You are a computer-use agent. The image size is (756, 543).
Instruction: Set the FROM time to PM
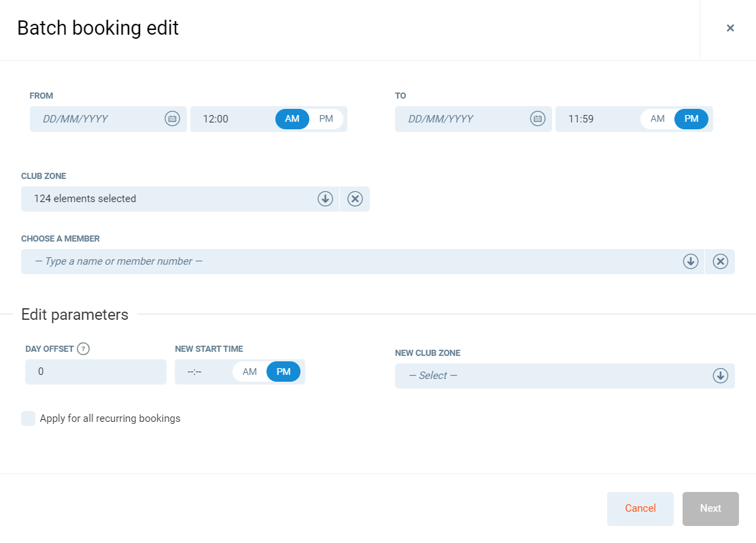coord(326,119)
